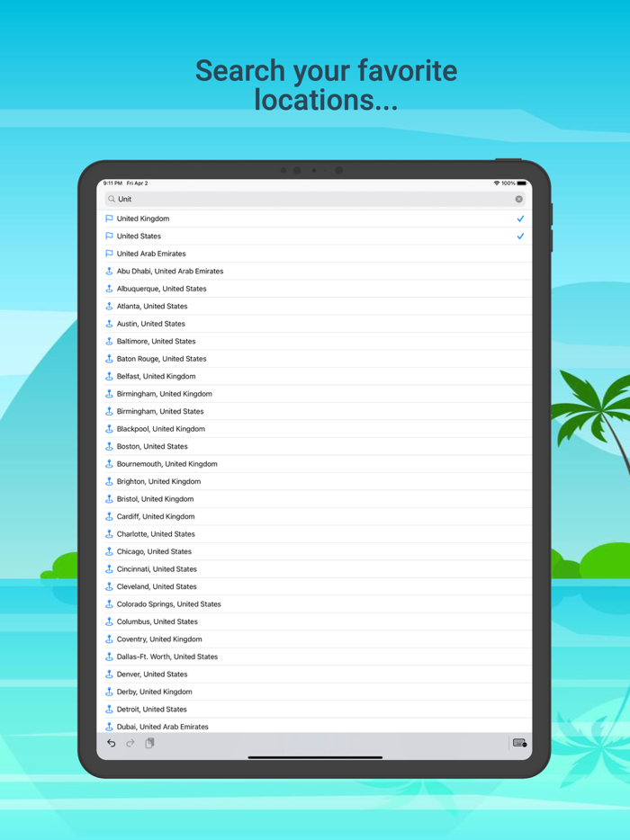This screenshot has width=630, height=840.
Task: Choose Chicago, United States
Action: pyautogui.click(x=154, y=551)
